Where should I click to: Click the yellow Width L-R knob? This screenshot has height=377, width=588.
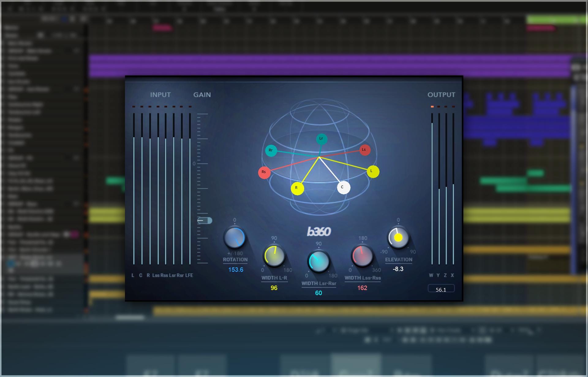pos(274,256)
